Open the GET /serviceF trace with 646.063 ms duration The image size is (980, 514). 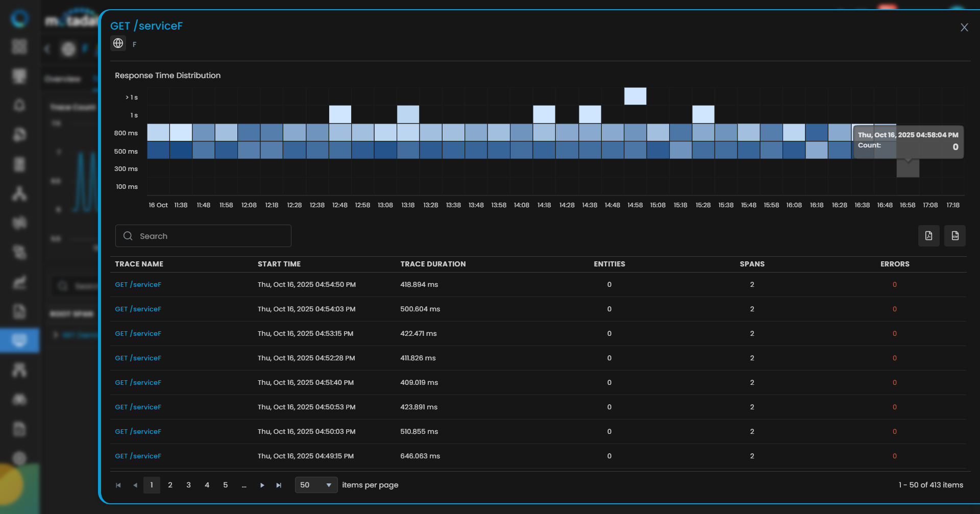[x=138, y=456]
